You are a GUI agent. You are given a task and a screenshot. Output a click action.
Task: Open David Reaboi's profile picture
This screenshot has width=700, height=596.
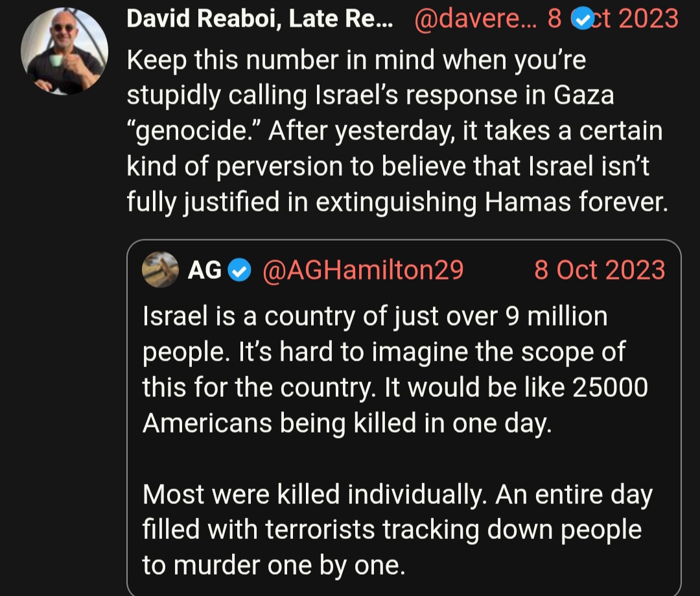point(64,51)
